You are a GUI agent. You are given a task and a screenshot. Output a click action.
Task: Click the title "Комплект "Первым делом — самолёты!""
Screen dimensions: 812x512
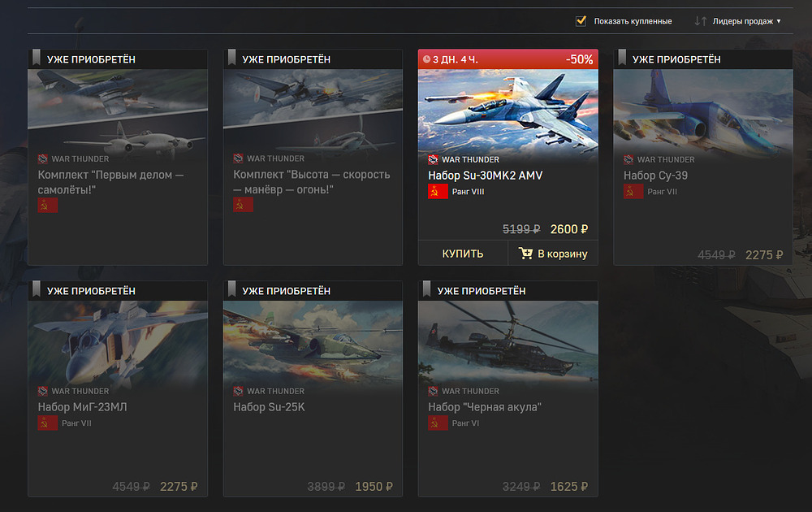point(110,182)
